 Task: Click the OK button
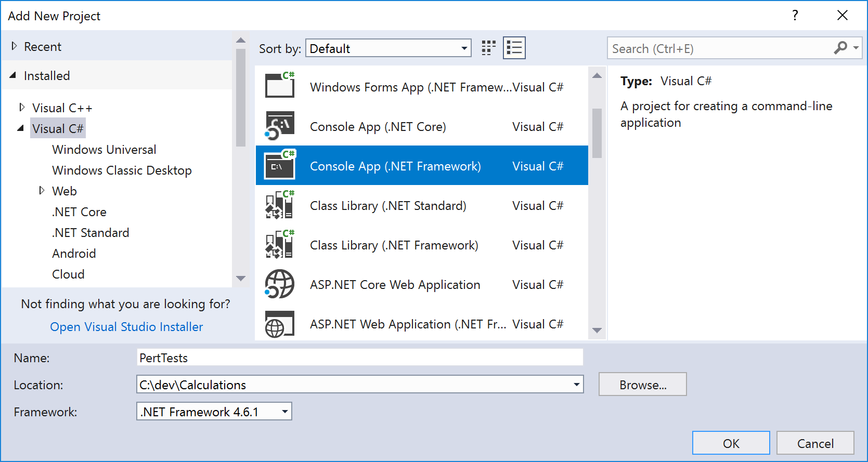coord(731,443)
